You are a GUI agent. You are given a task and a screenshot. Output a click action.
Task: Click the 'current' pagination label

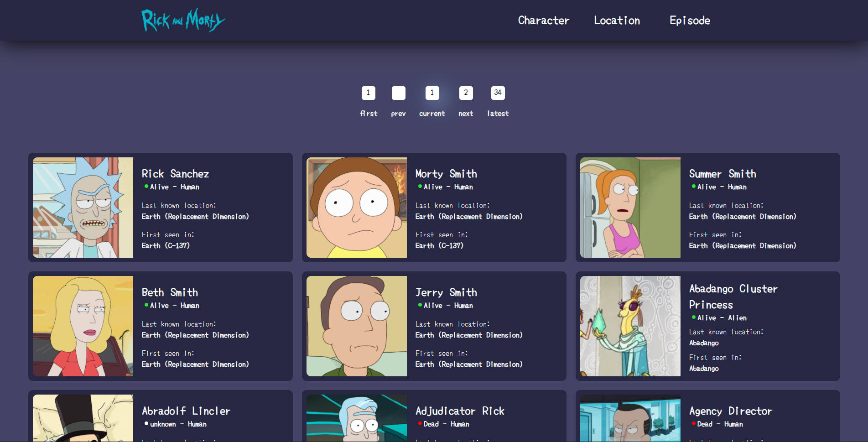[x=432, y=114]
